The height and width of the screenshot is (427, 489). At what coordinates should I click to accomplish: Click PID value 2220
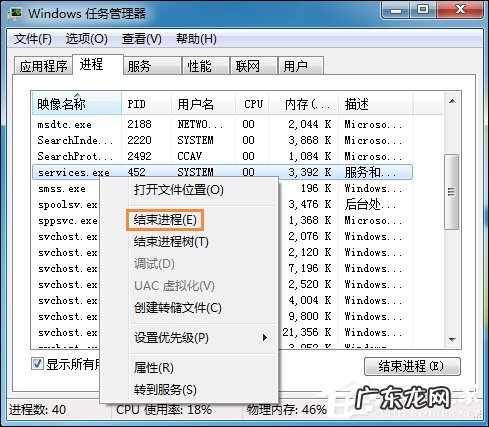click(x=139, y=140)
